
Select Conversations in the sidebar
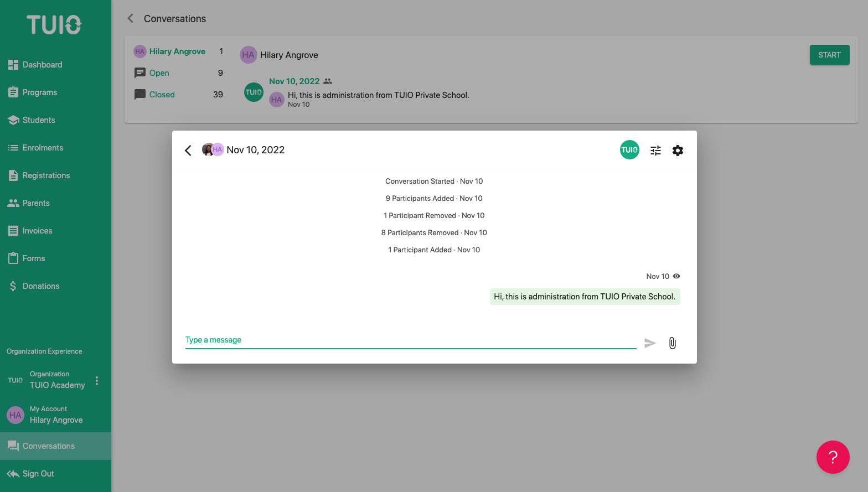coord(55,446)
